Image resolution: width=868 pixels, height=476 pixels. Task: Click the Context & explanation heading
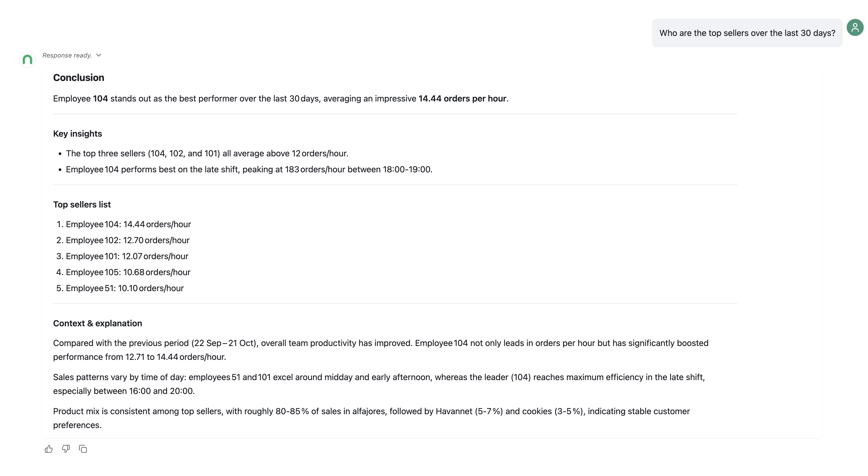pyautogui.click(x=97, y=323)
